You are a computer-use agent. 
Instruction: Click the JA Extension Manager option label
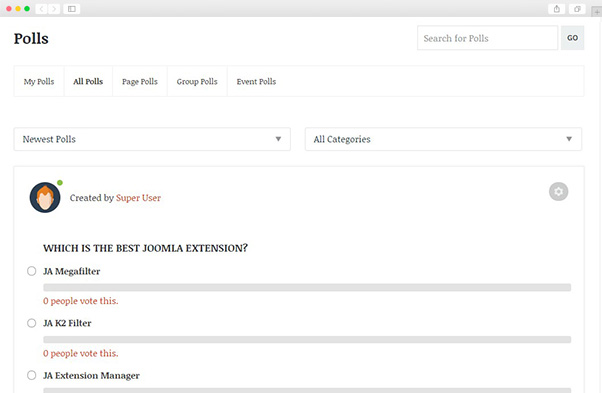(91, 375)
